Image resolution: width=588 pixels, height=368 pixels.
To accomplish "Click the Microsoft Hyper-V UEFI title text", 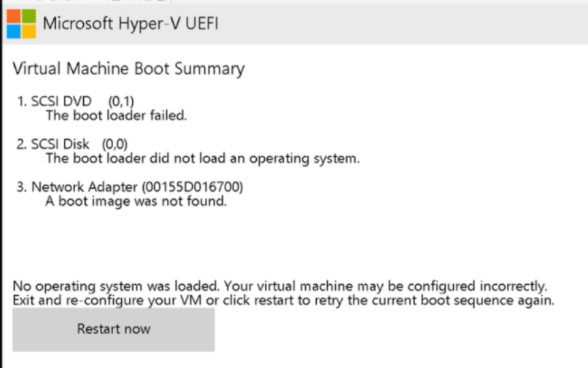I will (x=131, y=25).
